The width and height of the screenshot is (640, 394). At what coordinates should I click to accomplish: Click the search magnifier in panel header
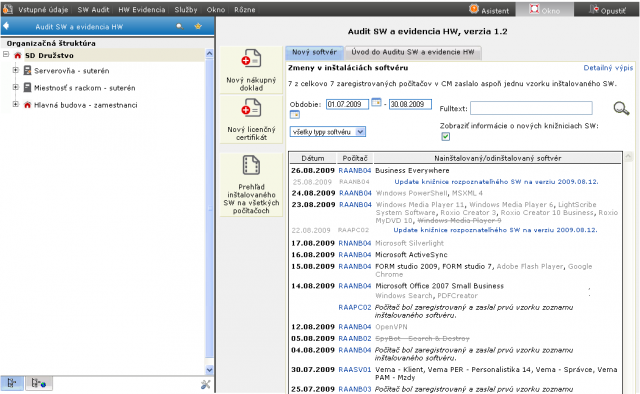coord(180,27)
